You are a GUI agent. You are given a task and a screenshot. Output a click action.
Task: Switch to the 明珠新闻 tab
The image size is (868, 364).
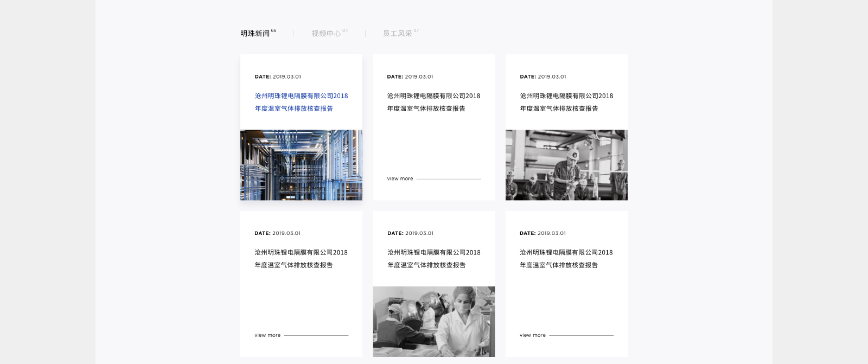255,34
